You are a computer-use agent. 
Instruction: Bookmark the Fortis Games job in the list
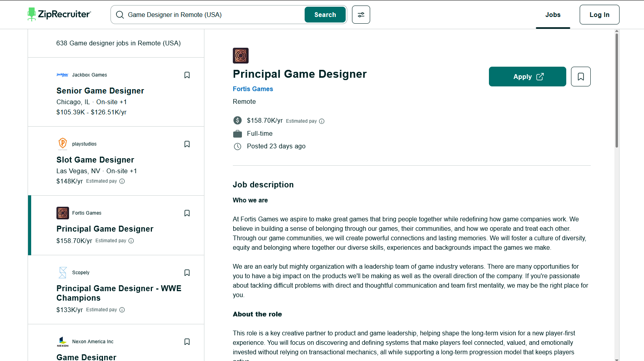187,213
